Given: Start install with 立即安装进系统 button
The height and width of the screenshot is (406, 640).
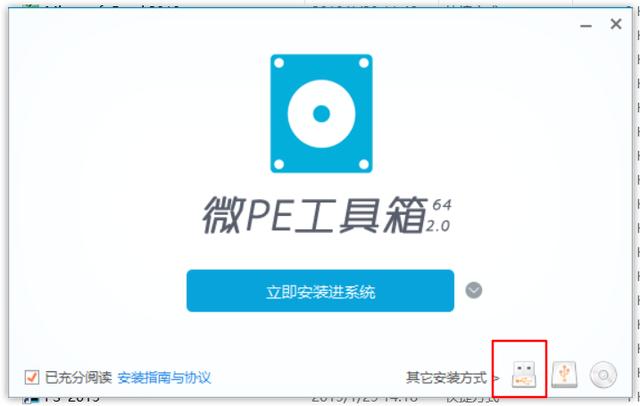Looking at the screenshot, I should click(x=320, y=291).
